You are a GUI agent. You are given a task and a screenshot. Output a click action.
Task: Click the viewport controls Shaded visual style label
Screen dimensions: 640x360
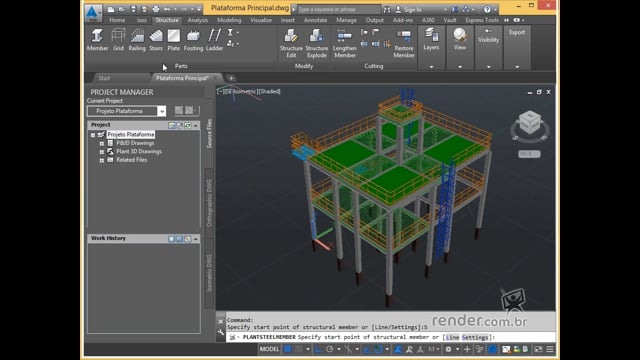tap(269, 91)
